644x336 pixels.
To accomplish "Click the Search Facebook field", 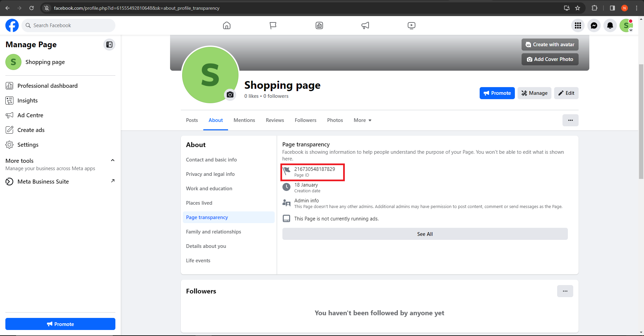I will pos(68,25).
